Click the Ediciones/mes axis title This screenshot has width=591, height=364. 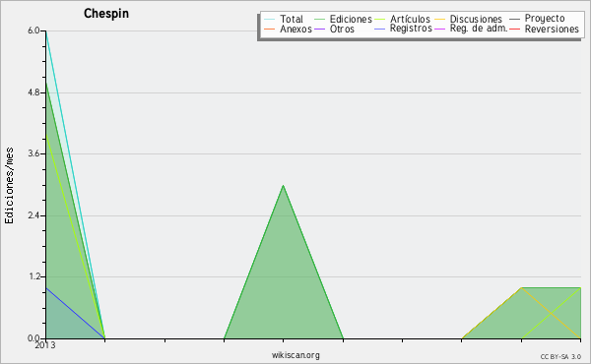[9, 186]
